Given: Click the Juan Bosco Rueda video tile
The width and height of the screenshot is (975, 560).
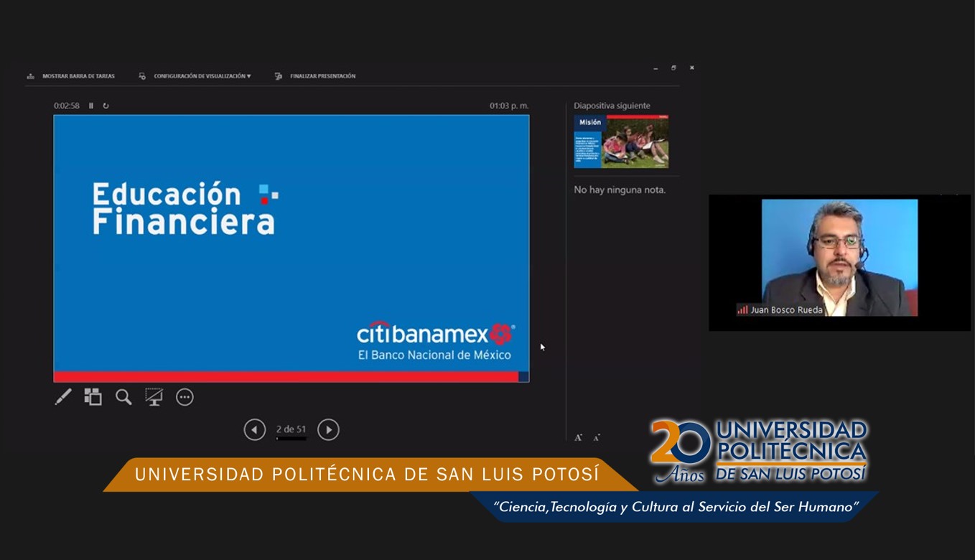Looking at the screenshot, I should 839,258.
